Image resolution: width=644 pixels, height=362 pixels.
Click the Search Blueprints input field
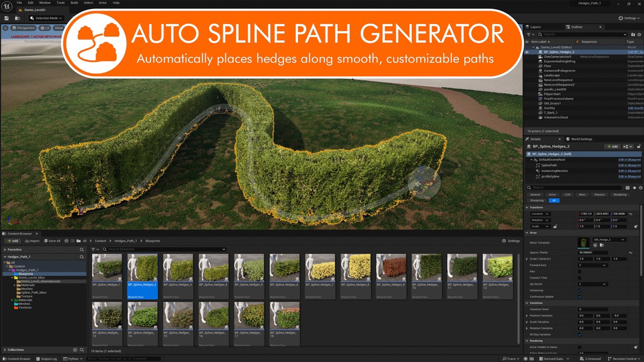coord(164,249)
